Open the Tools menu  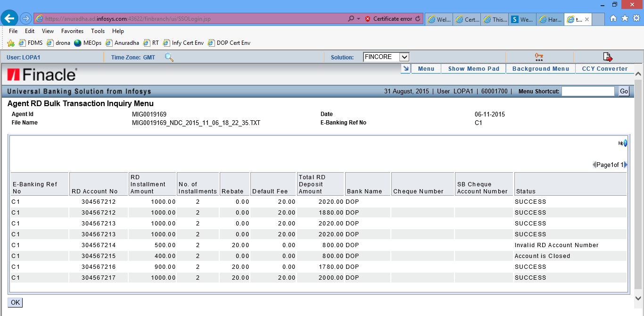point(98,31)
